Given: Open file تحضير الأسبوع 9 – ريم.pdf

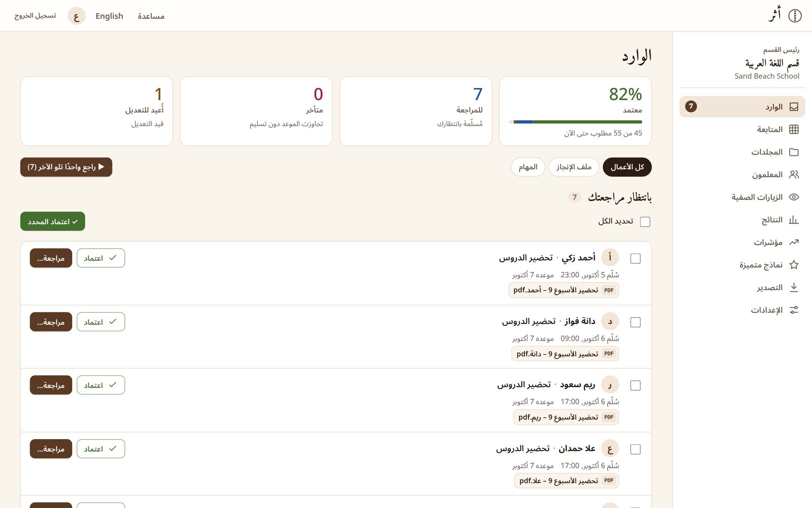Looking at the screenshot, I should 566,417.
